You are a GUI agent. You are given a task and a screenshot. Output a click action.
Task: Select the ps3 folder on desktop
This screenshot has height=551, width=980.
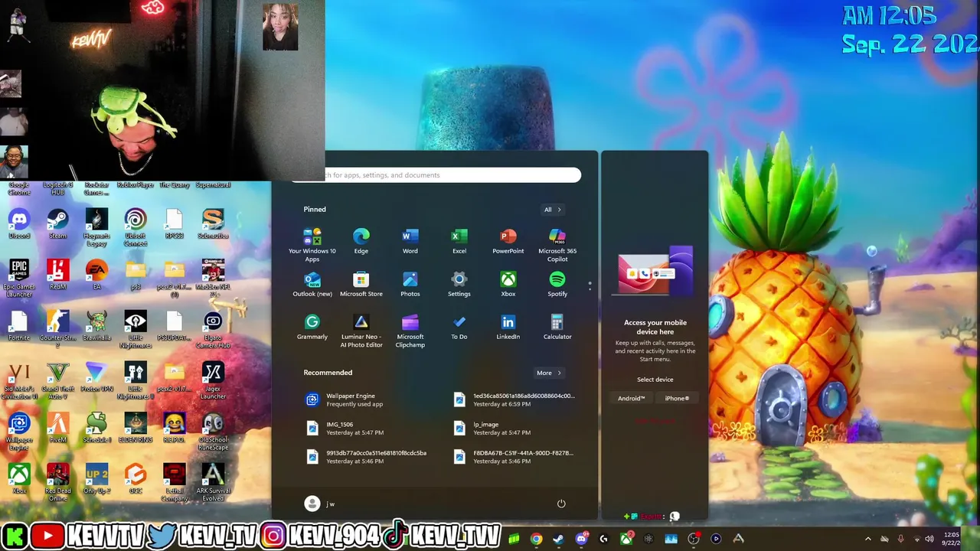136,274
